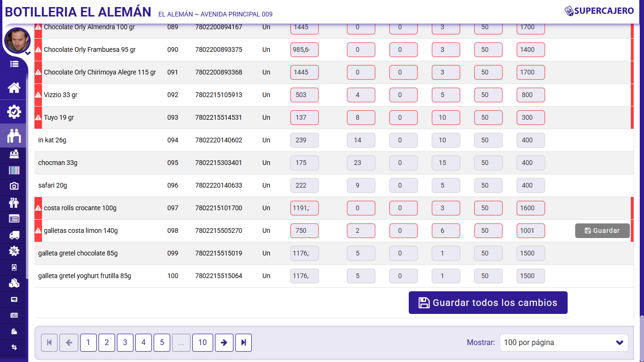Open the gear with checkmark settings icon

coord(14,112)
